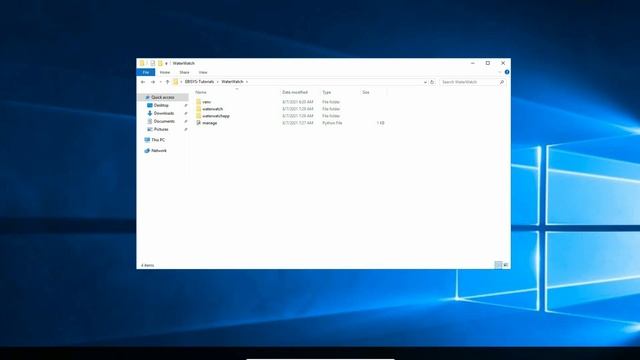
Task: Select the manage Python file
Action: click(210, 123)
